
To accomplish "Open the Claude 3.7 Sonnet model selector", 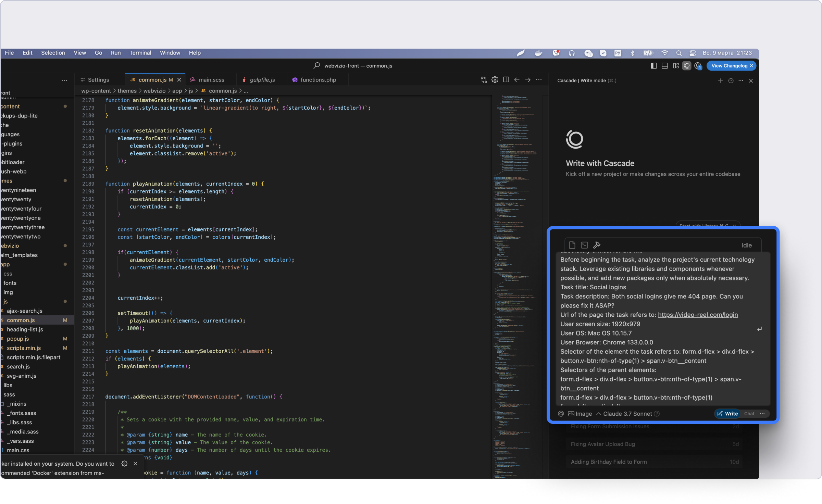I will click(627, 414).
